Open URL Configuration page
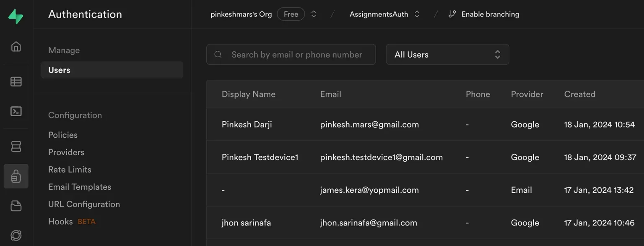This screenshot has height=246, width=644. click(84, 204)
